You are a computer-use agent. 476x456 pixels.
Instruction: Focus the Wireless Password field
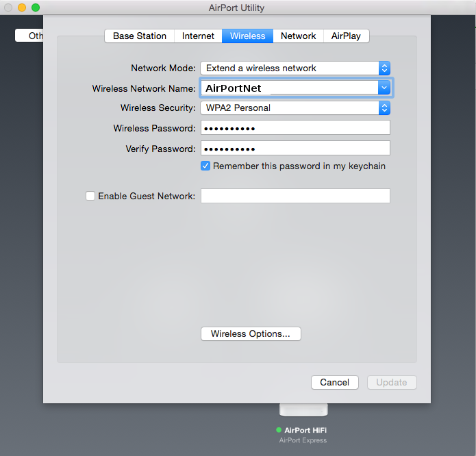click(x=295, y=128)
